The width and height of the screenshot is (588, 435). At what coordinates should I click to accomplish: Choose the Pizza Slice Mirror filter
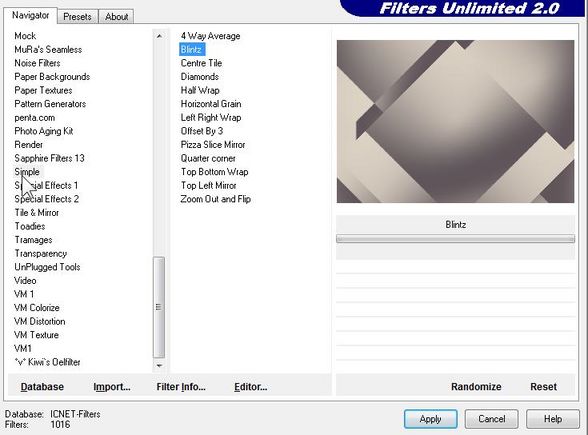213,145
